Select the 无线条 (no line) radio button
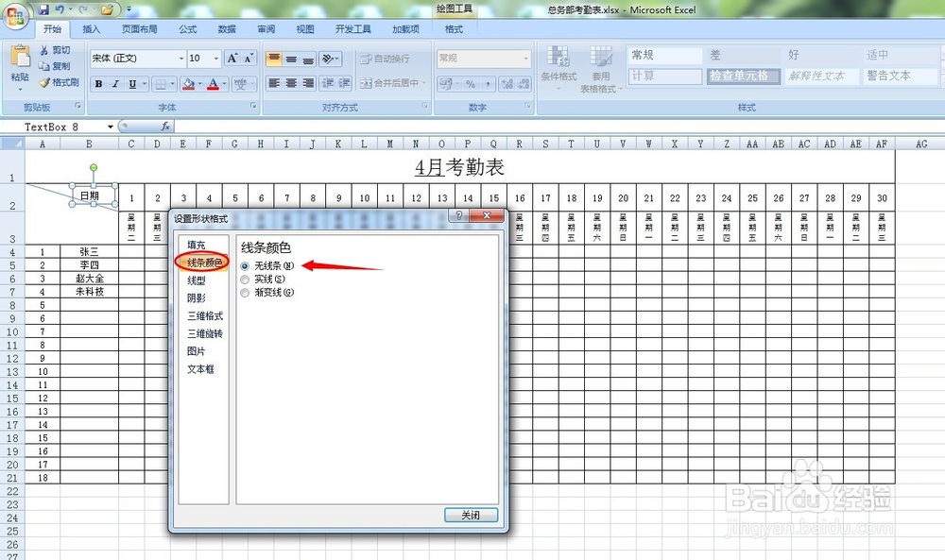Viewport: 945px width, 560px height. point(245,266)
